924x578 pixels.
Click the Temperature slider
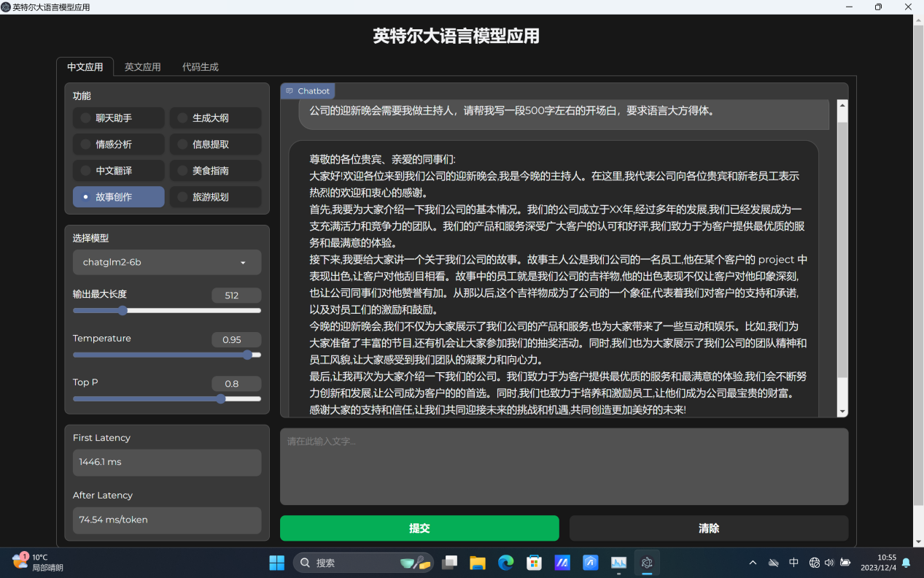point(167,355)
